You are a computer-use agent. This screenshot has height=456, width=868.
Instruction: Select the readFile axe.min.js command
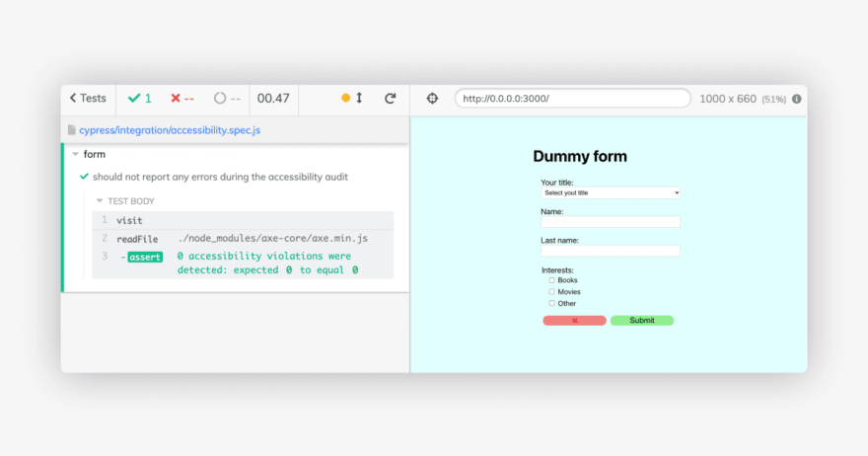click(x=243, y=239)
